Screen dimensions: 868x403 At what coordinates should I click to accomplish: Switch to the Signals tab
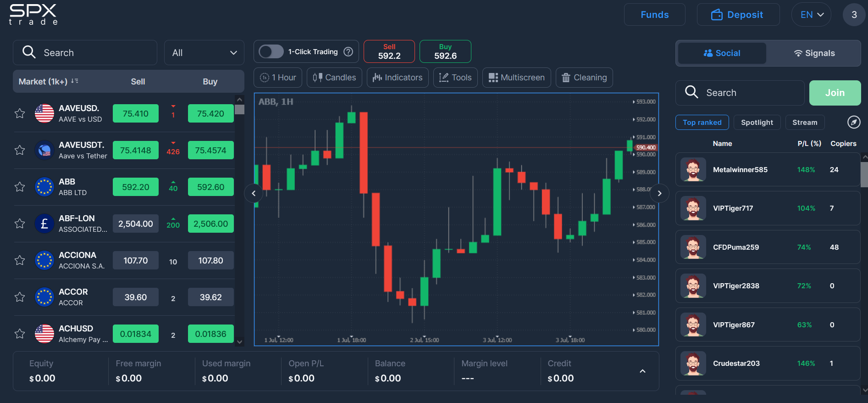click(x=814, y=53)
